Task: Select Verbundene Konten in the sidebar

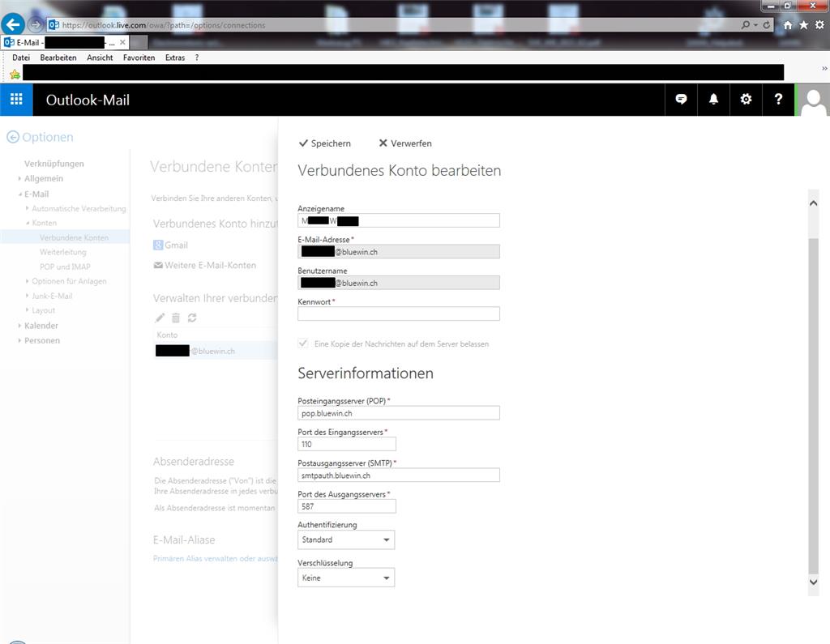Action: (74, 237)
